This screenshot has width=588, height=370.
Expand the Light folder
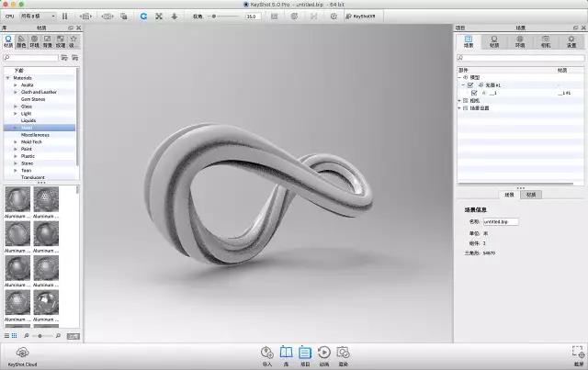(x=16, y=114)
